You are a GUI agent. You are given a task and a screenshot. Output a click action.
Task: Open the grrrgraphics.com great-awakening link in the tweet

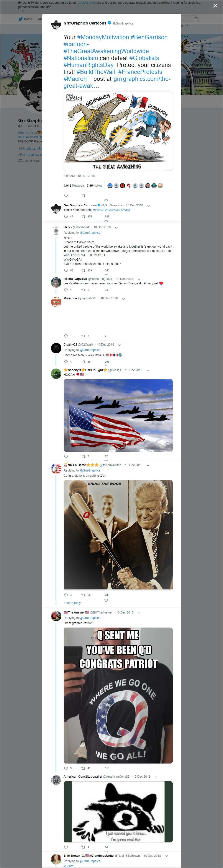[x=142, y=79]
